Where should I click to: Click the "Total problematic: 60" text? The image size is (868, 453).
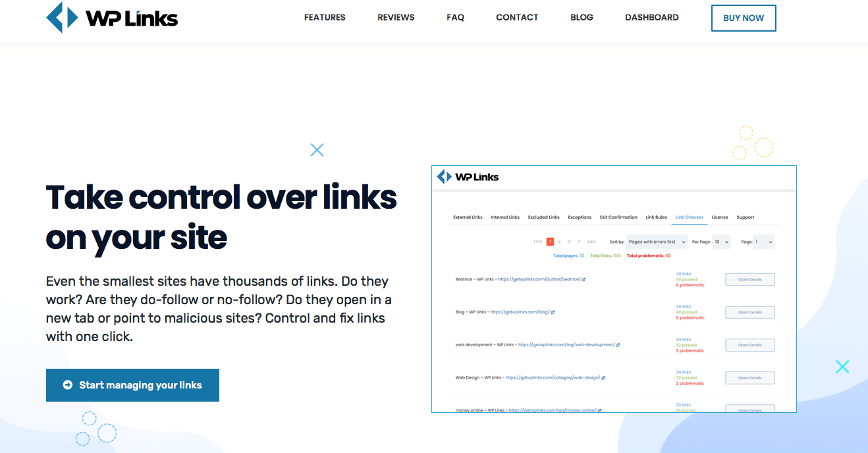[x=649, y=255]
